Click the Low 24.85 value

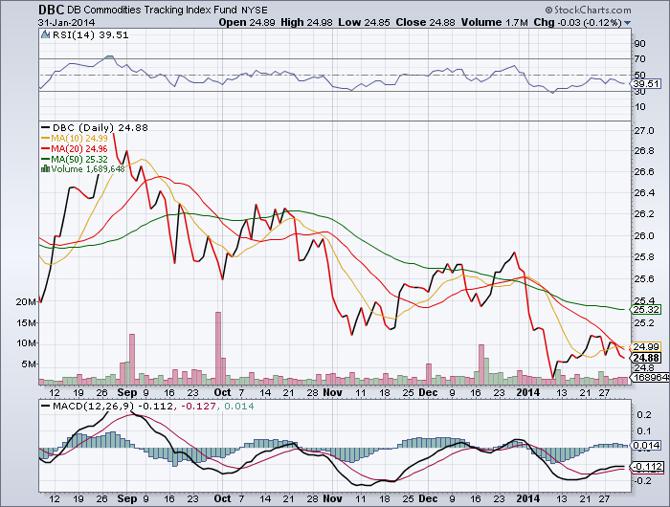point(364,22)
